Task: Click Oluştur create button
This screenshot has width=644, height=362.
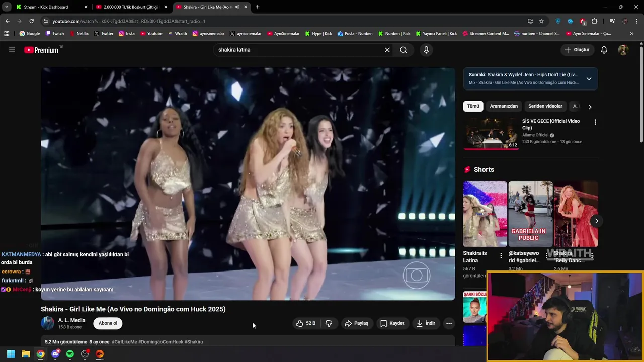Action: (x=577, y=50)
